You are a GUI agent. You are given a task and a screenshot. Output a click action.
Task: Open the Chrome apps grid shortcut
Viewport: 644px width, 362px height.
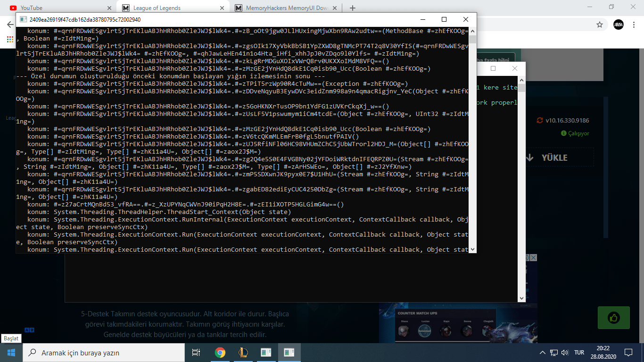click(10, 40)
